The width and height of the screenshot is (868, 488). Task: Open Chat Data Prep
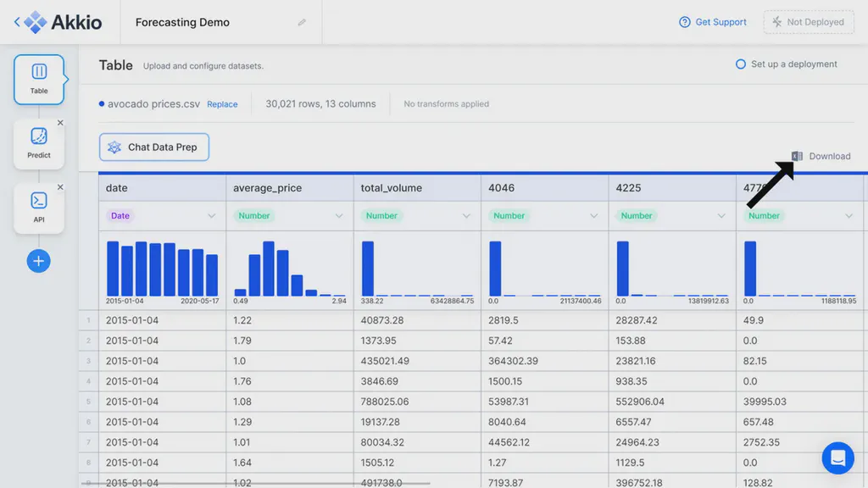click(153, 147)
